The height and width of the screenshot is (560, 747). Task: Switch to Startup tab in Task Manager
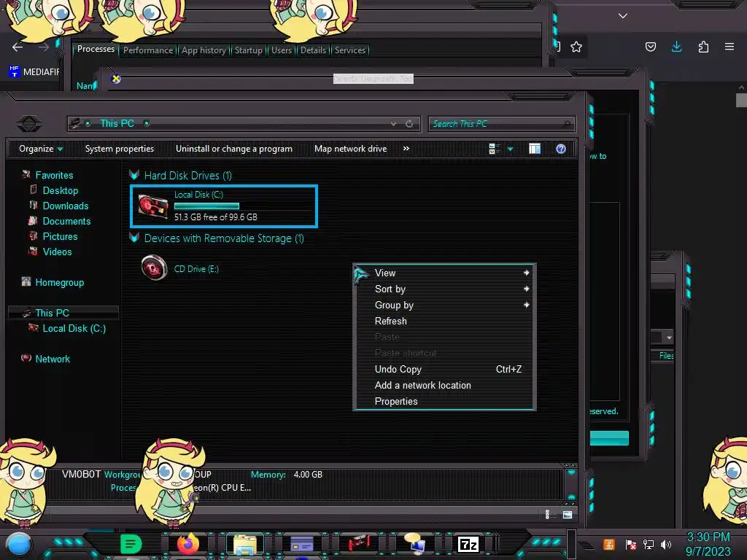pos(248,50)
